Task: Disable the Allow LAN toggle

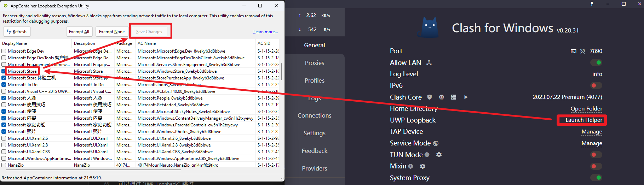Action: 596,62
